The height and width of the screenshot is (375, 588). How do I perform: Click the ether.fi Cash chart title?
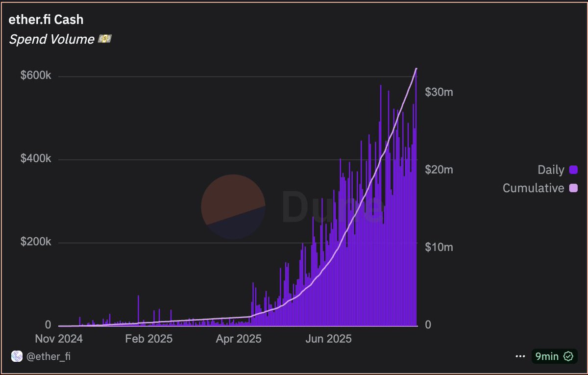46,20
